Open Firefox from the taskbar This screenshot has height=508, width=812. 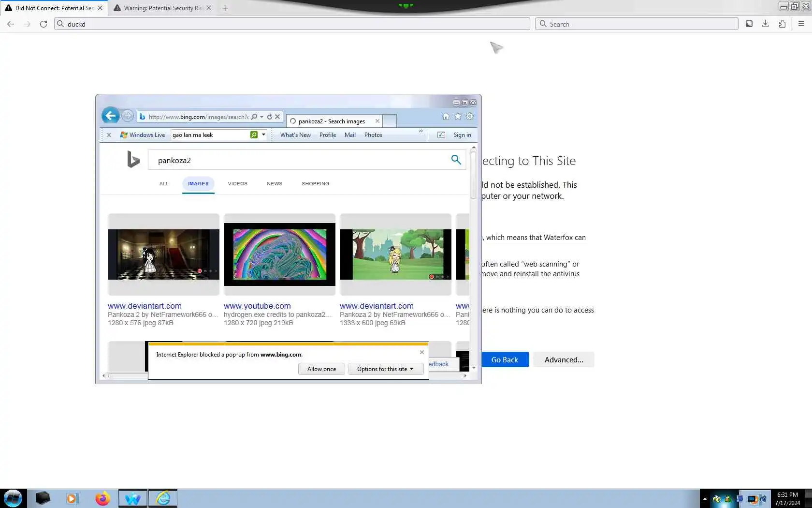point(102,498)
